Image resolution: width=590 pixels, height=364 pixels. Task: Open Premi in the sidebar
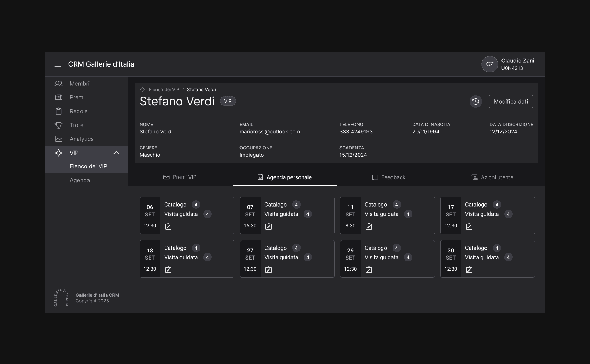[87, 97]
